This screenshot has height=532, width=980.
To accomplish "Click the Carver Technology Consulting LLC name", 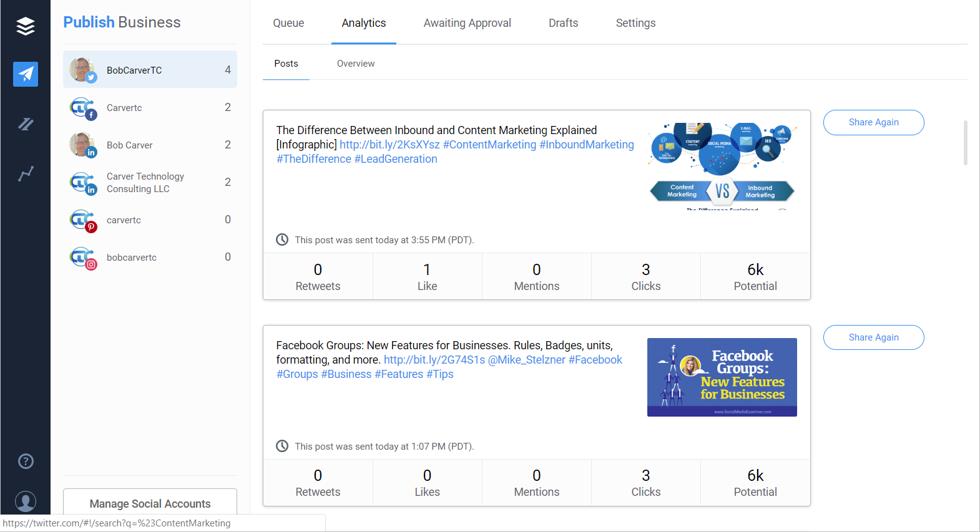I will click(x=145, y=183).
